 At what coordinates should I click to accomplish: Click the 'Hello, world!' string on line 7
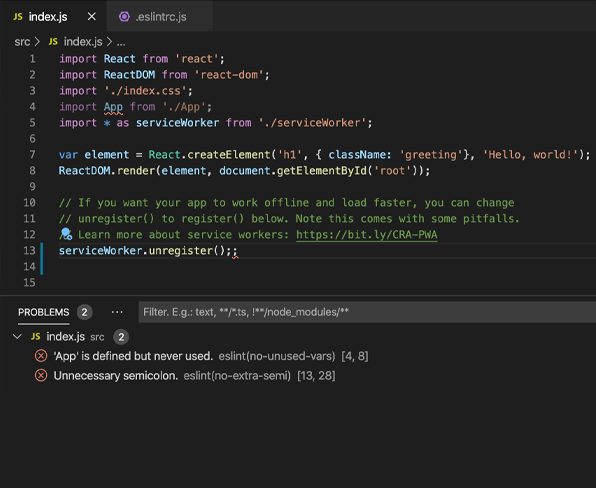(x=530, y=155)
